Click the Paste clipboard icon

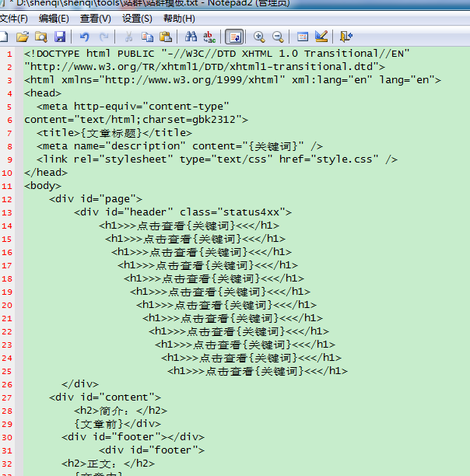[165, 37]
